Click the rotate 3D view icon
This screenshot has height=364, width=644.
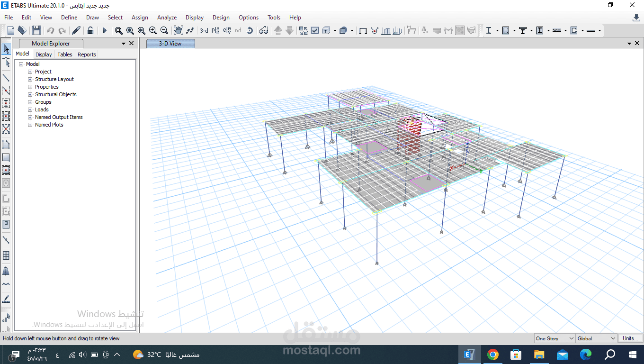[x=250, y=30]
